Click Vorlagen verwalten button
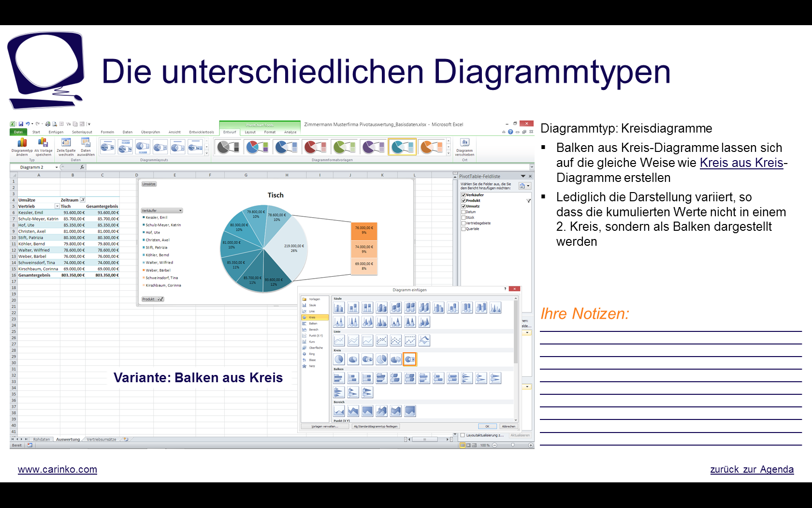This screenshot has width=812, height=508. pos(325,426)
